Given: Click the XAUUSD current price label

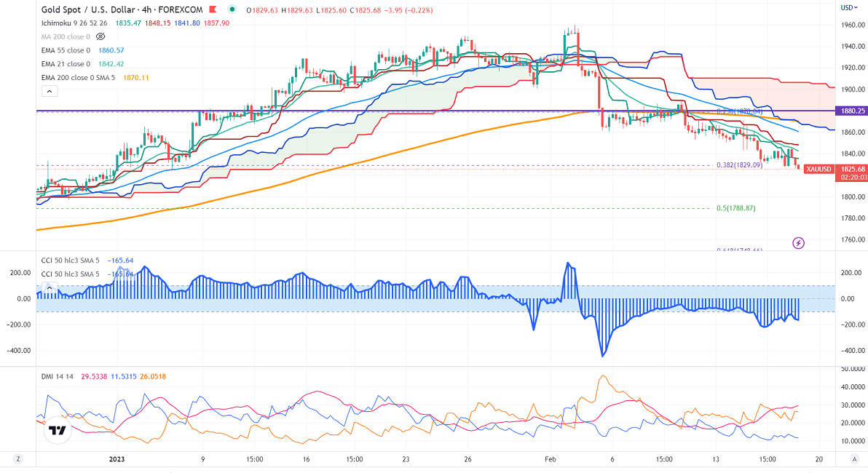Looking at the screenshot, I should (833, 170).
